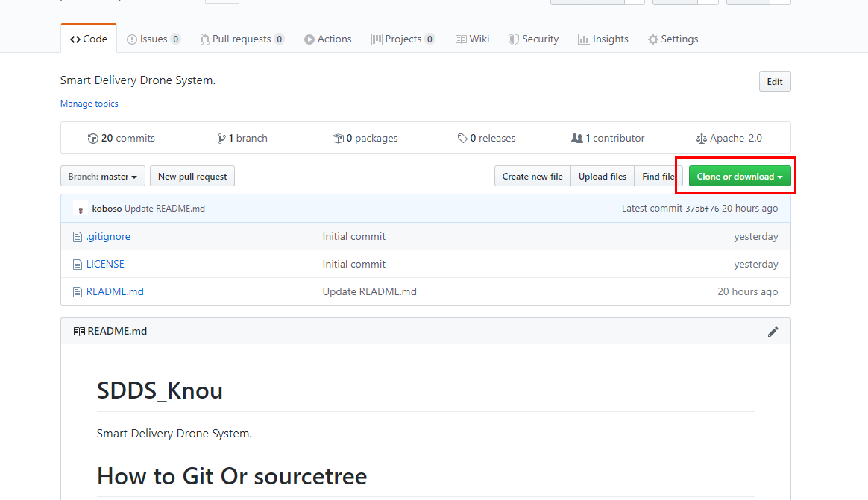Click the Projects count badge 0
This screenshot has width=868, height=500.
click(430, 39)
